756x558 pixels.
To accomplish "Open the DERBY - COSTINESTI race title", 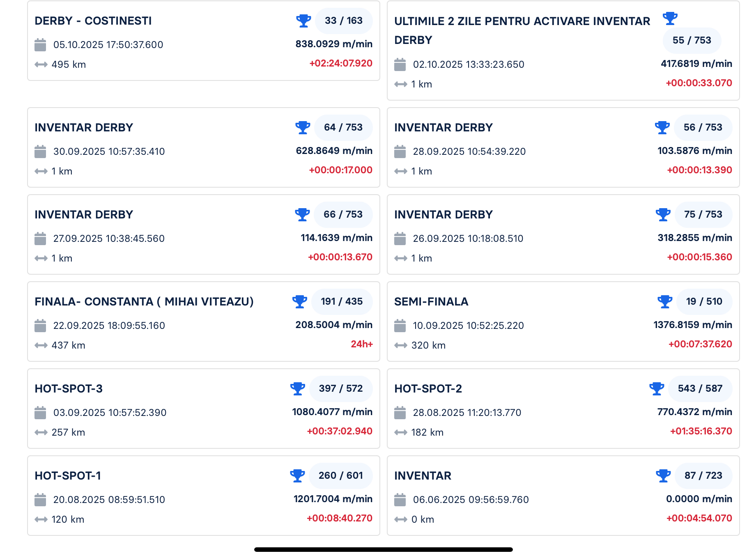I will tap(93, 21).
